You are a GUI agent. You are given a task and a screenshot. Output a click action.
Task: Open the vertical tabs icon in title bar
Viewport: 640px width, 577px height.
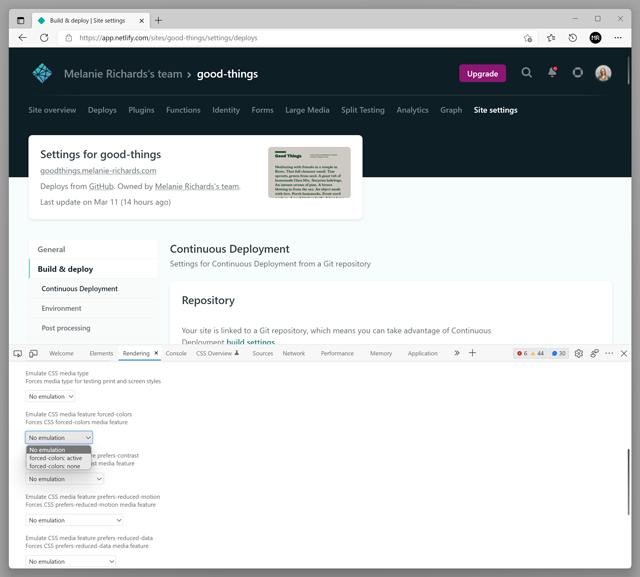point(20,20)
